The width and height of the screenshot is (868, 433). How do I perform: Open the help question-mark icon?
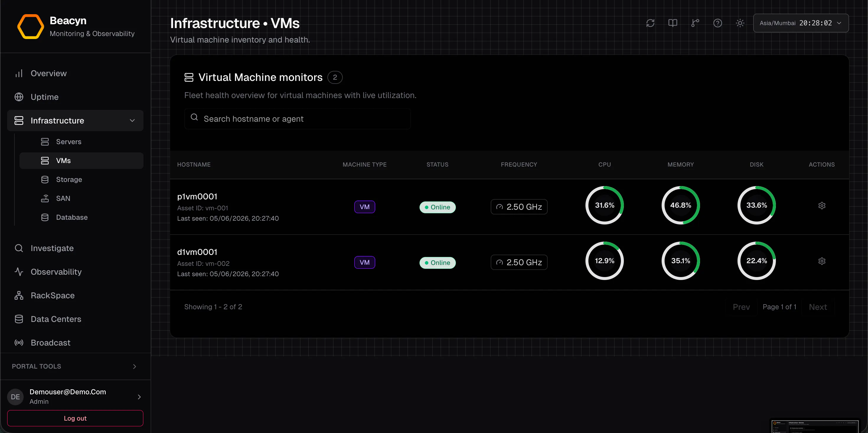[x=718, y=23]
